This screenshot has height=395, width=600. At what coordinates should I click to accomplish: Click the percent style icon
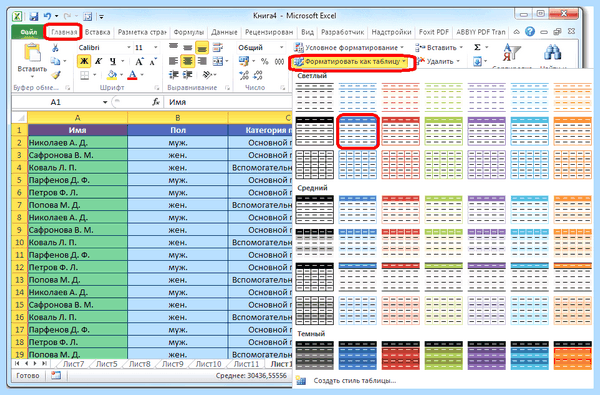click(264, 61)
